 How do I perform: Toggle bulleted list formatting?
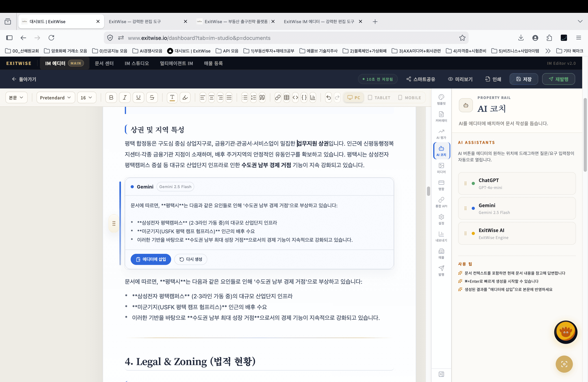(x=245, y=97)
